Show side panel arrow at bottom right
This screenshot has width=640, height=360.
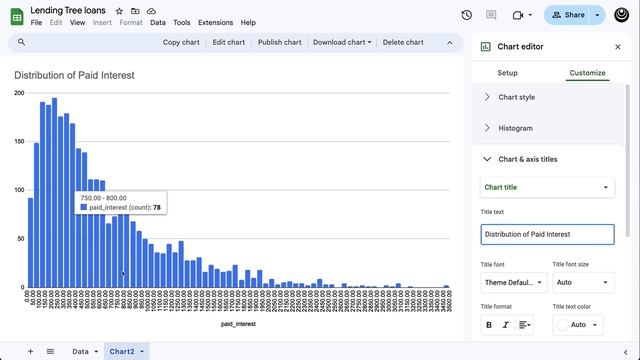[625, 352]
